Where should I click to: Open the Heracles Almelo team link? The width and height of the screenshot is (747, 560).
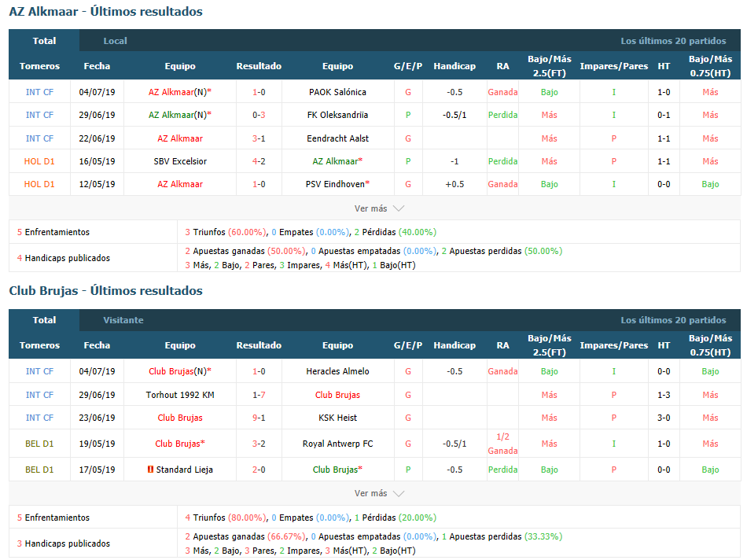click(338, 371)
